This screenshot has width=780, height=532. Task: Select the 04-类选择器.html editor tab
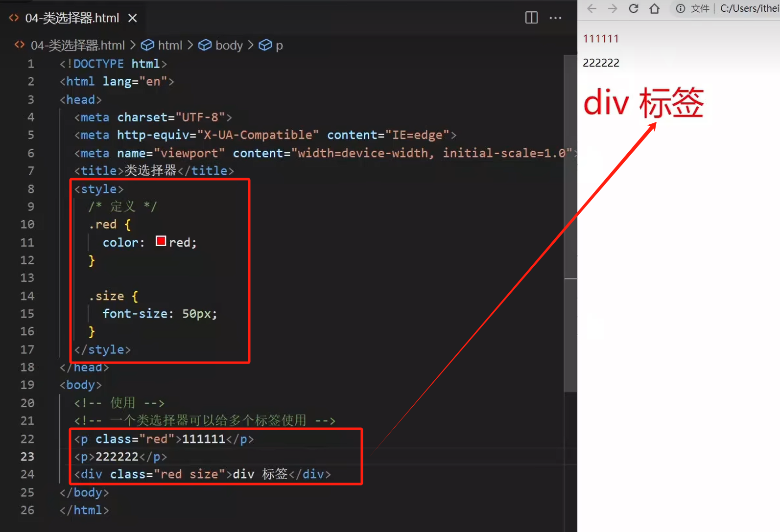pos(72,18)
